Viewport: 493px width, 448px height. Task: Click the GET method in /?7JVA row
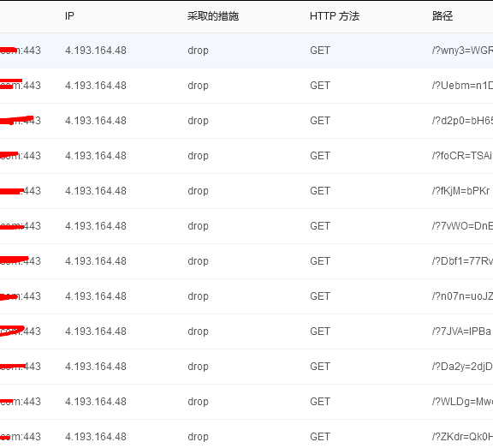pyautogui.click(x=320, y=332)
